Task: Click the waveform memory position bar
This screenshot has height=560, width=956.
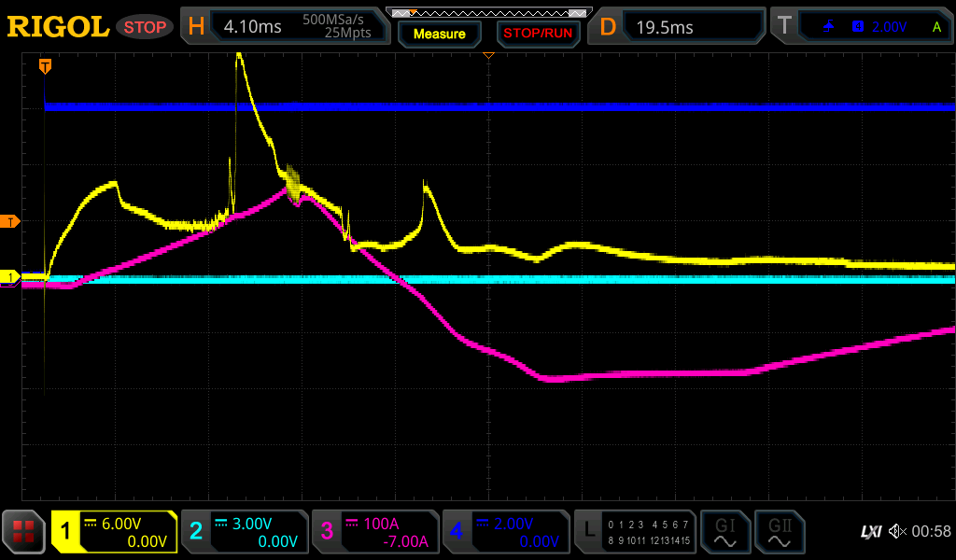Action: [488, 12]
